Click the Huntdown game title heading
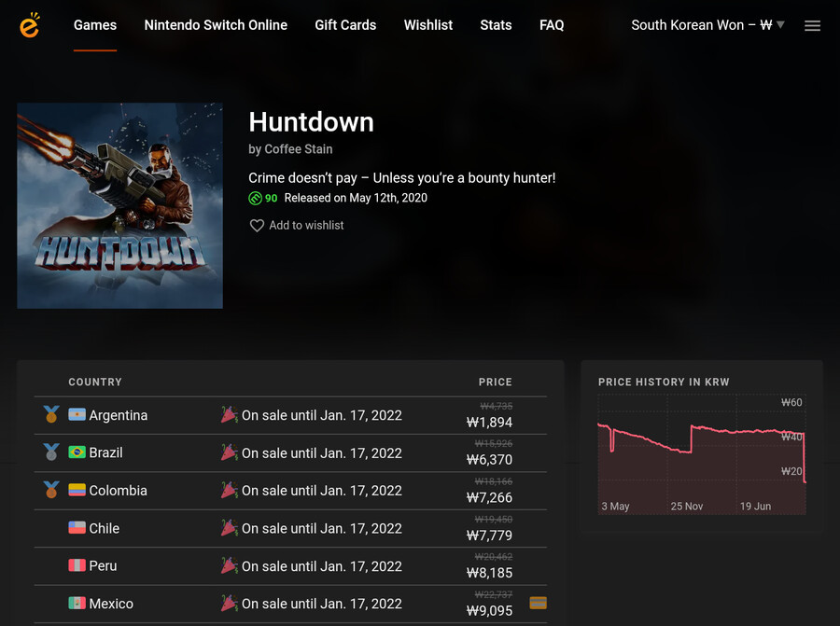840x626 pixels. (311, 122)
